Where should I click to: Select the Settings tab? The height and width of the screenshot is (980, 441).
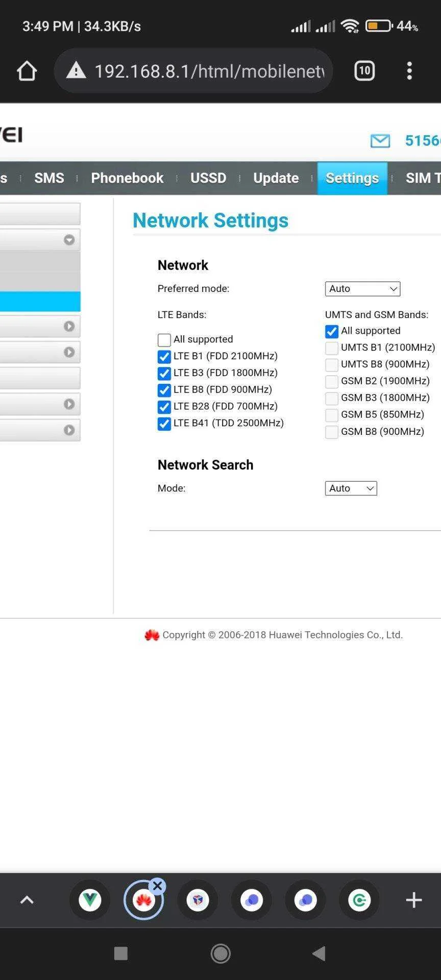click(352, 178)
